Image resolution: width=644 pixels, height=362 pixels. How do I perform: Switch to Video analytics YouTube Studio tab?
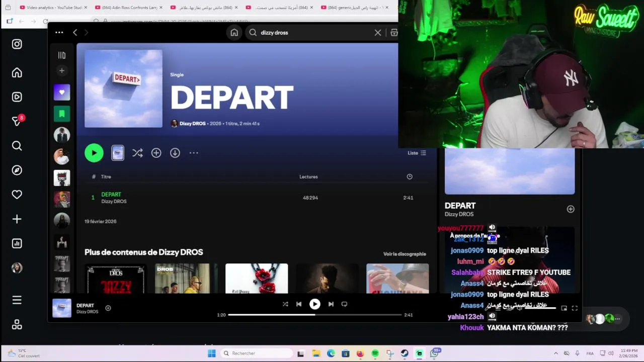(52, 8)
